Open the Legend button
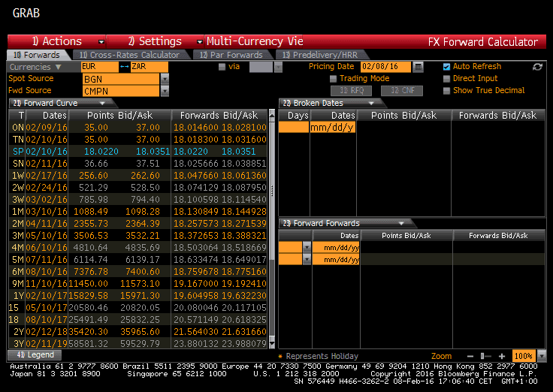The width and height of the screenshot is (553, 392). tap(35, 355)
